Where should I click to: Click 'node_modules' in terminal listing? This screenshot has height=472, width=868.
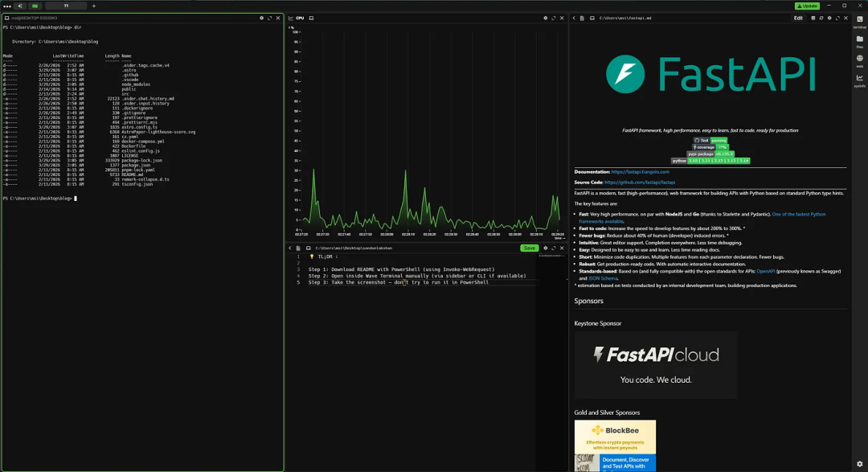(136, 84)
